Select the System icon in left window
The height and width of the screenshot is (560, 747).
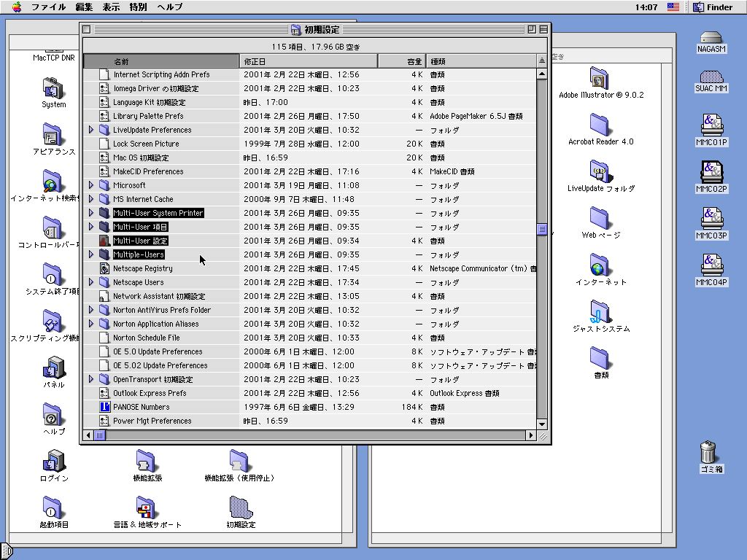53,87
